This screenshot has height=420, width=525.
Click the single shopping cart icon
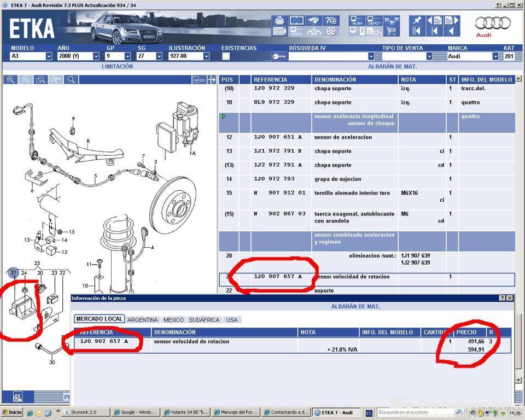pyautogui.click(x=391, y=32)
